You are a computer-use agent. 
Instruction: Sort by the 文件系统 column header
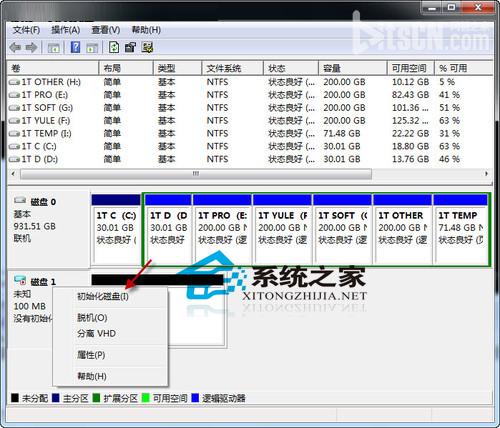tap(232, 68)
